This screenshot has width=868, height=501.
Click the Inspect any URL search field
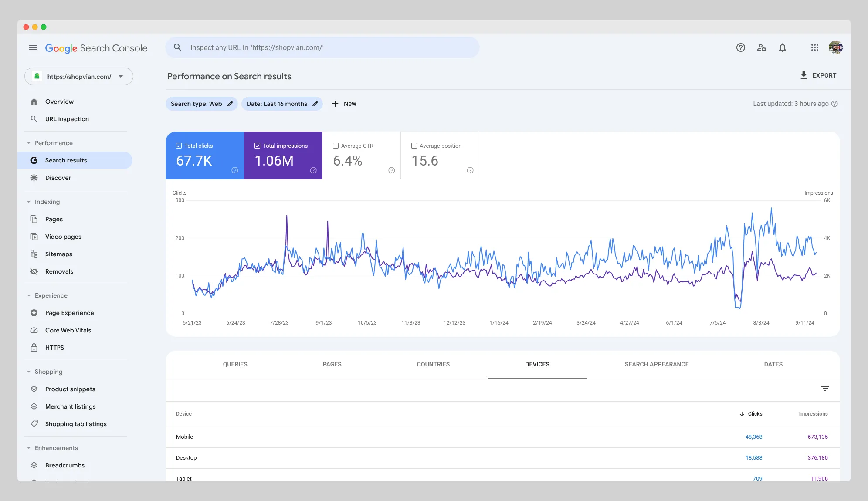[x=322, y=47]
